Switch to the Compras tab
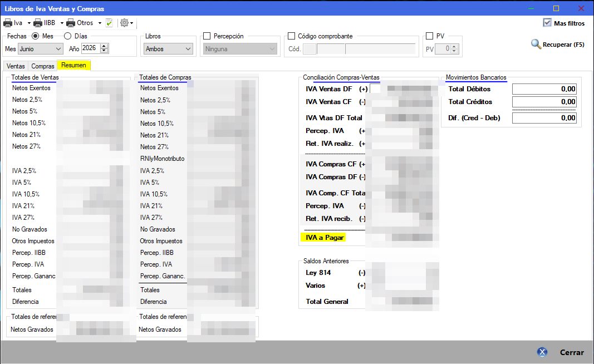This screenshot has height=364, width=594. pyautogui.click(x=43, y=66)
